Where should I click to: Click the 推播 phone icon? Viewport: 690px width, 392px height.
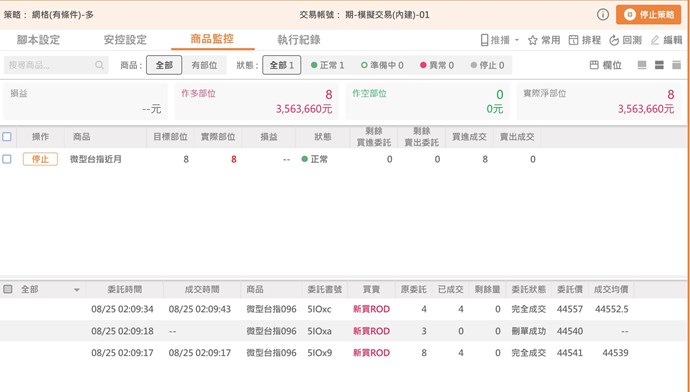coord(484,40)
